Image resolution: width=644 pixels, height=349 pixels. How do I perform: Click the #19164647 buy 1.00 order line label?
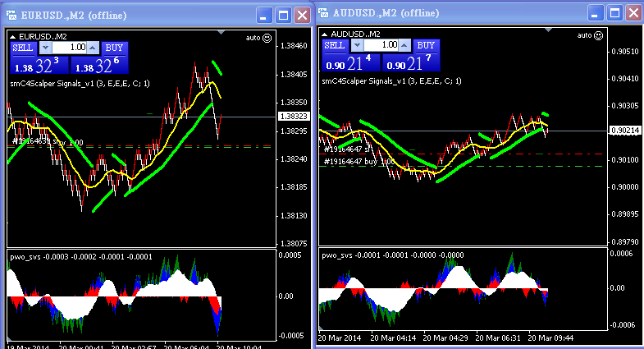(359, 162)
